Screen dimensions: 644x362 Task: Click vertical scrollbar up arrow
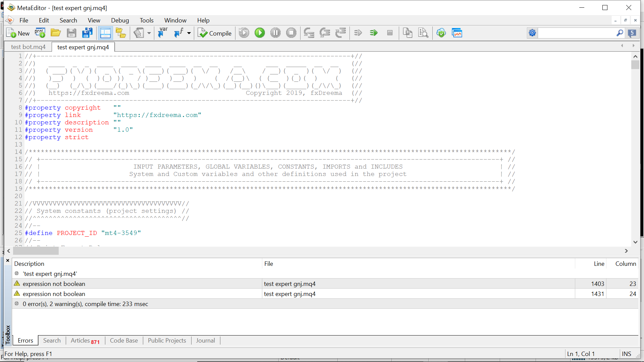[635, 56]
